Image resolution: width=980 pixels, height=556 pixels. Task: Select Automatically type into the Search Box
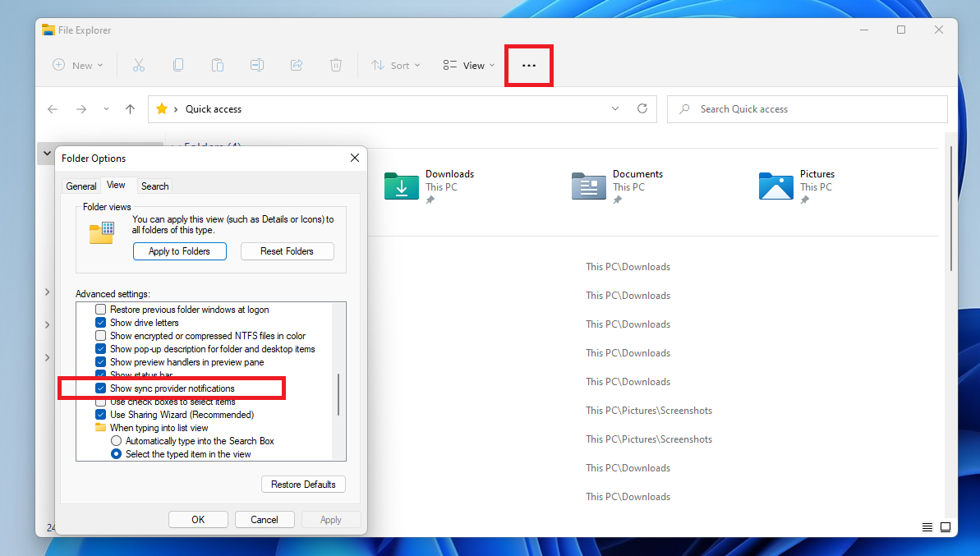click(x=117, y=441)
